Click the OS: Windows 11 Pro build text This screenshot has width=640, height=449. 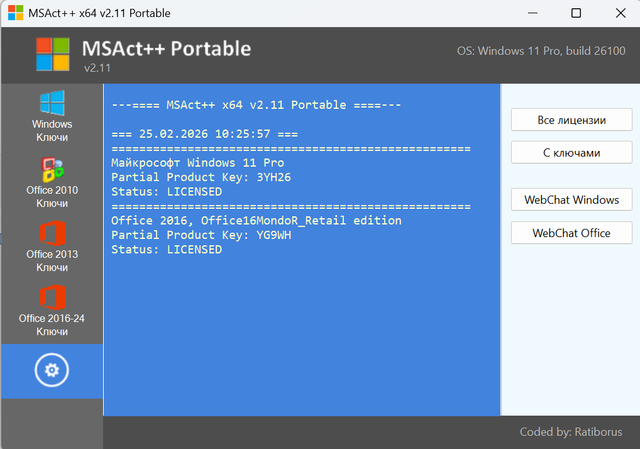click(x=541, y=51)
